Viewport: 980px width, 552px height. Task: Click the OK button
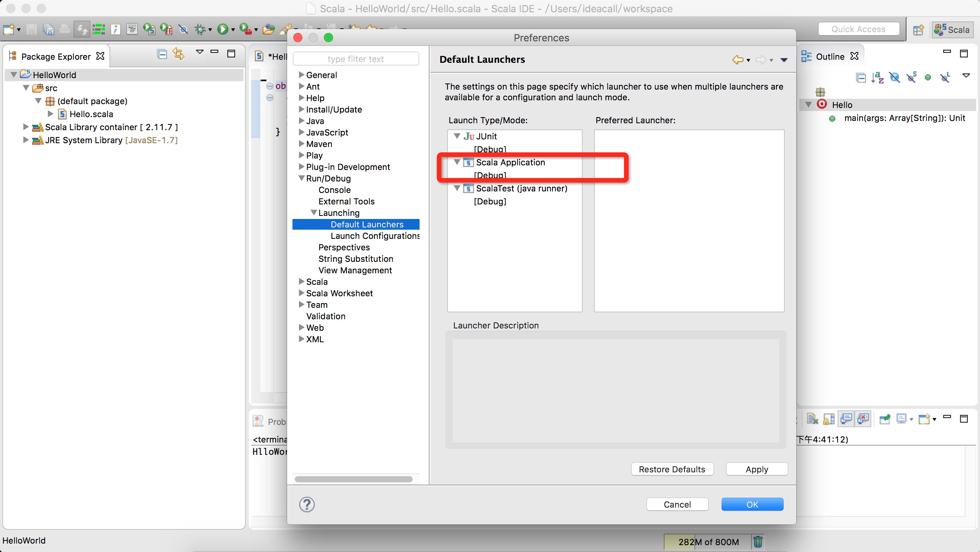pos(752,505)
